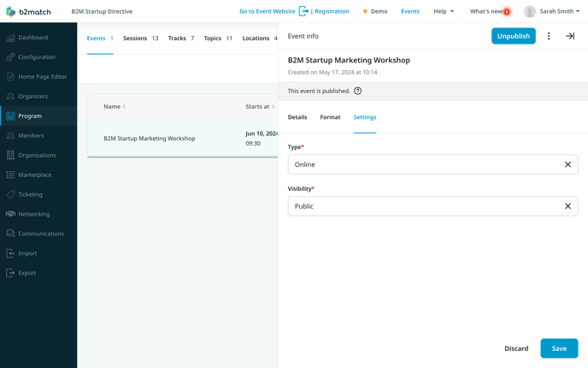This screenshot has height=368, width=588.
Task: Open Ticketing section
Action: pos(31,194)
